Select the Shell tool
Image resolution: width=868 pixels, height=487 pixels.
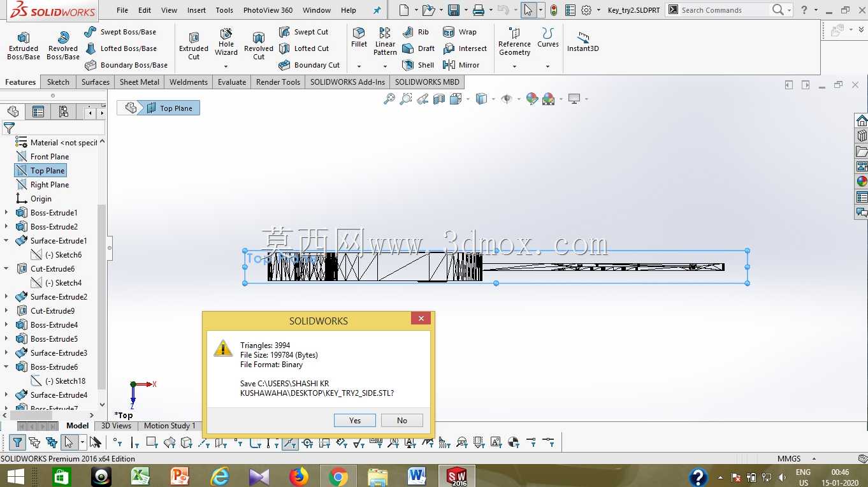coord(418,65)
